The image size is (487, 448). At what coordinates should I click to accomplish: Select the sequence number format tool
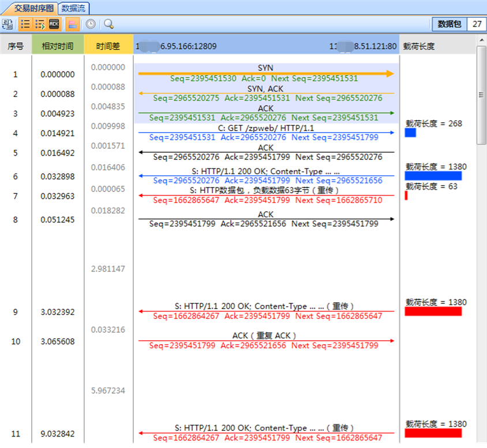click(8, 24)
